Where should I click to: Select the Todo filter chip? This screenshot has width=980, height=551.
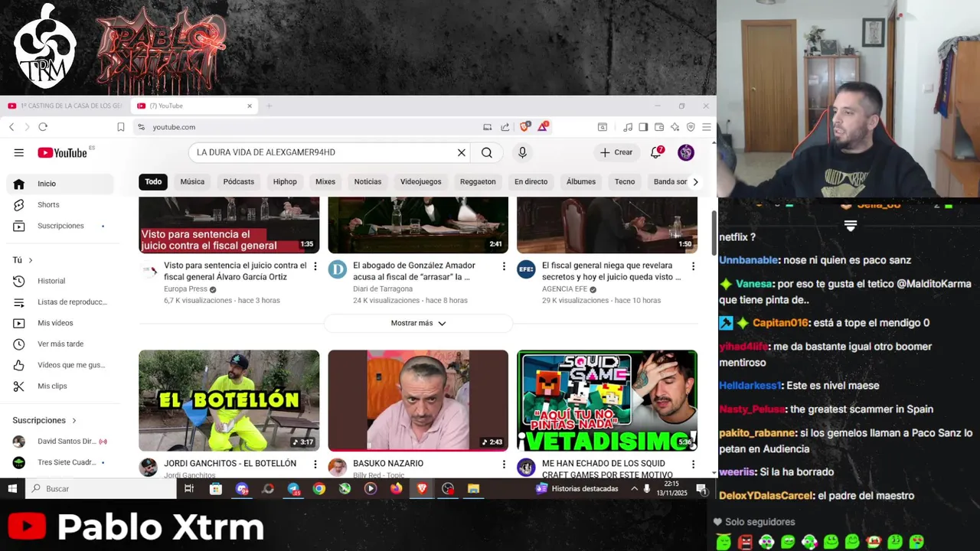click(153, 181)
